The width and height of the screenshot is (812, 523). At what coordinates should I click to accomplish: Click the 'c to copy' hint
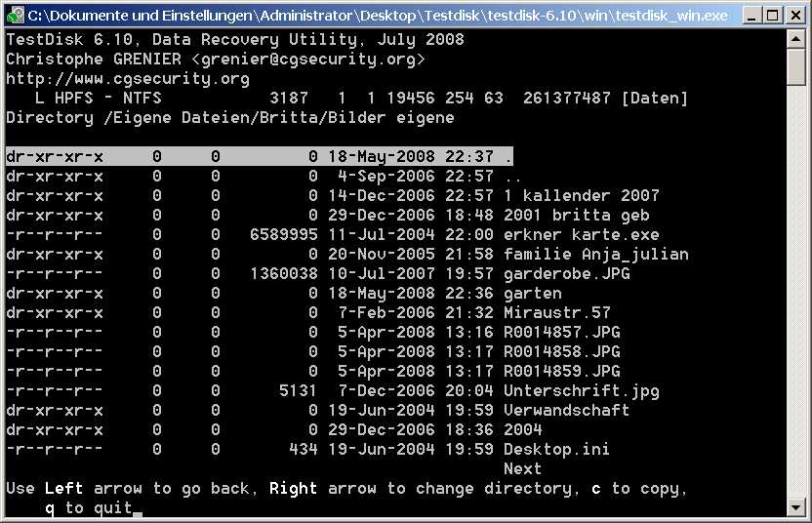[x=639, y=488]
